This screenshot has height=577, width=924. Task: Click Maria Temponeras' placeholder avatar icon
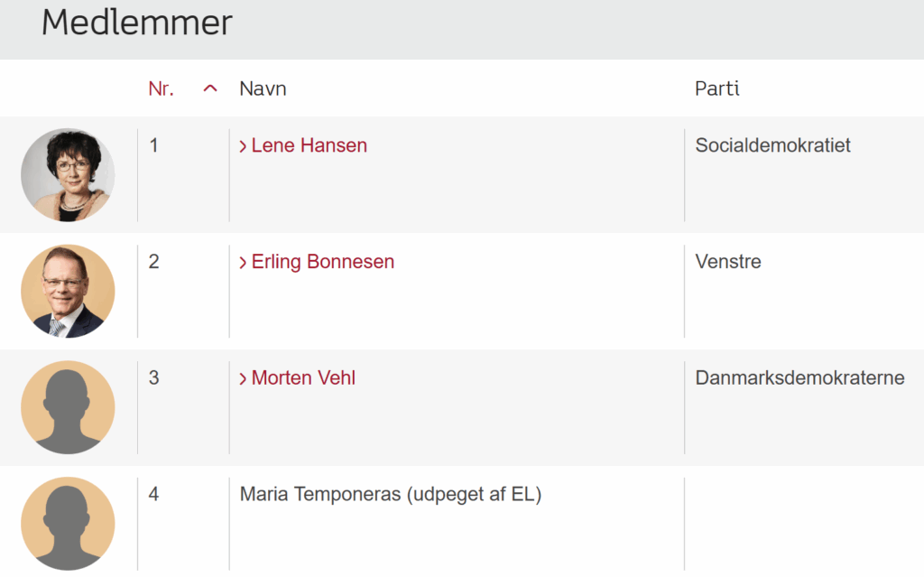point(68,524)
